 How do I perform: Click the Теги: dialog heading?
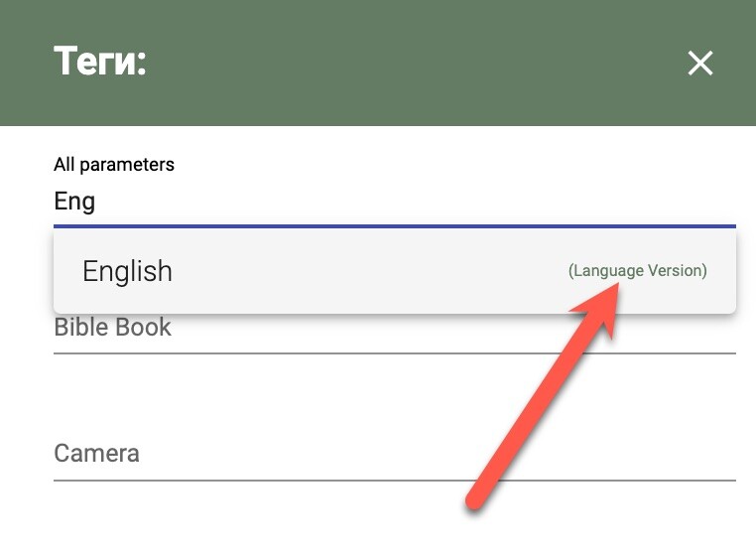[x=99, y=62]
